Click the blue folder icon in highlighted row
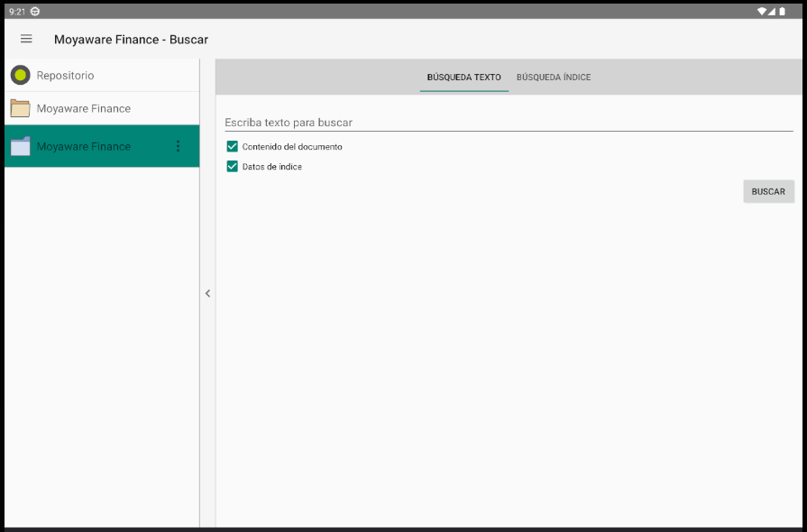The width and height of the screenshot is (807, 532). (x=20, y=146)
